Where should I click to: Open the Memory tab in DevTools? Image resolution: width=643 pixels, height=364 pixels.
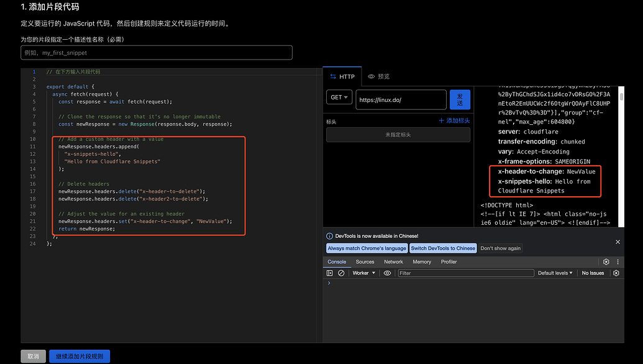[422, 262]
